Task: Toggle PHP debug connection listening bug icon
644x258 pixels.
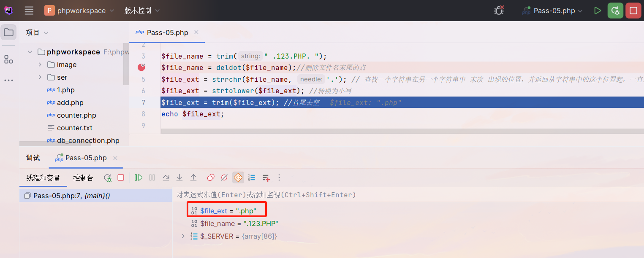Action: point(500,11)
